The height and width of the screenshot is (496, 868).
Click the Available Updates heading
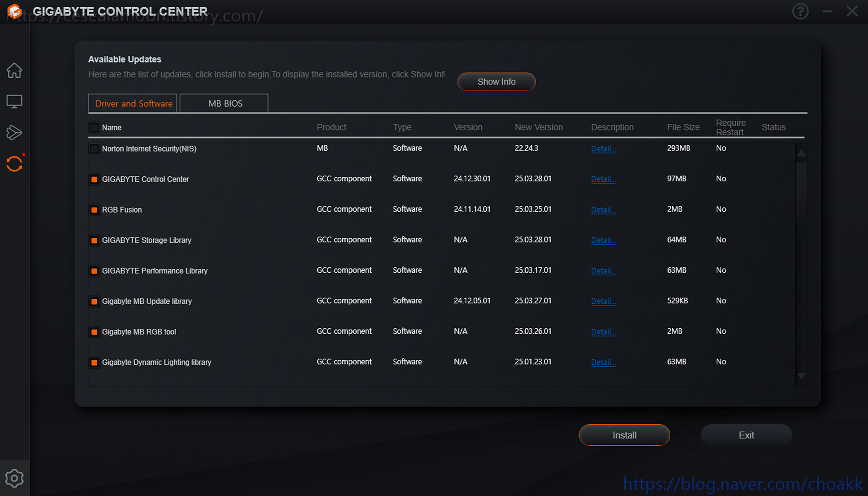point(125,59)
